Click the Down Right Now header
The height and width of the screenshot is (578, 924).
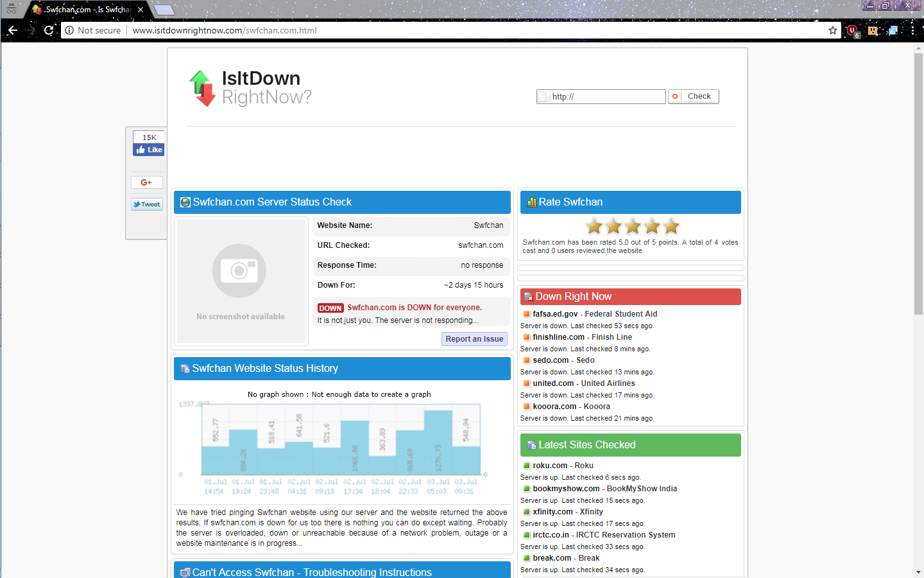coord(631,297)
